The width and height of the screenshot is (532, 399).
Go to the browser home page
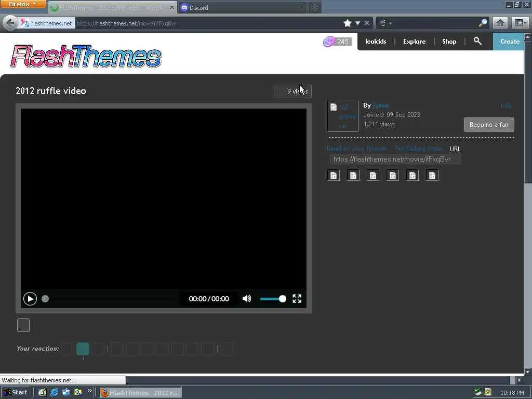pos(500,23)
